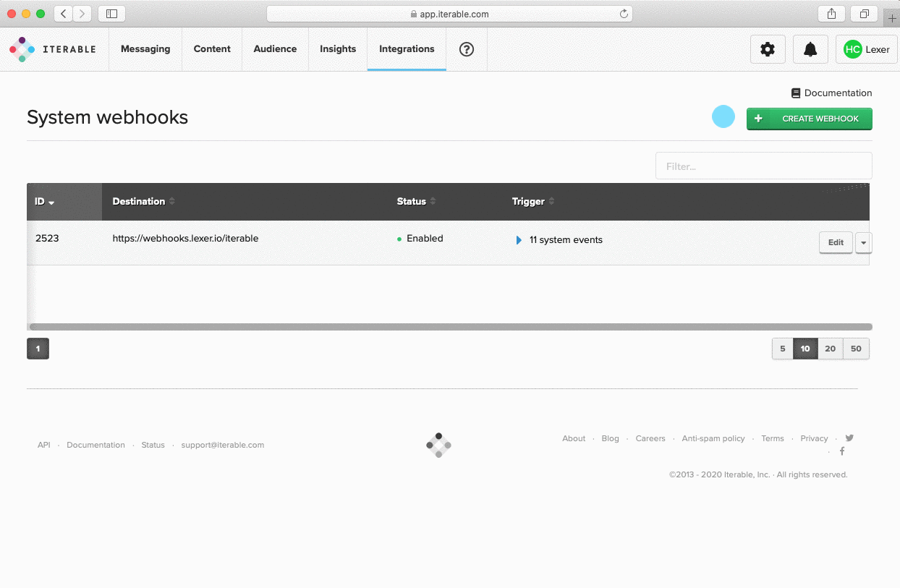Sort table by Status column

click(416, 202)
